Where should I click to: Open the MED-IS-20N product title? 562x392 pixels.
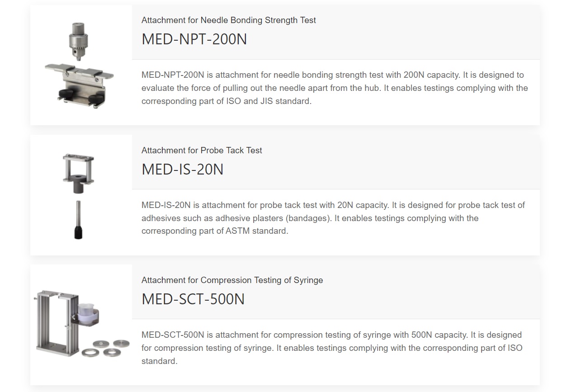point(183,170)
